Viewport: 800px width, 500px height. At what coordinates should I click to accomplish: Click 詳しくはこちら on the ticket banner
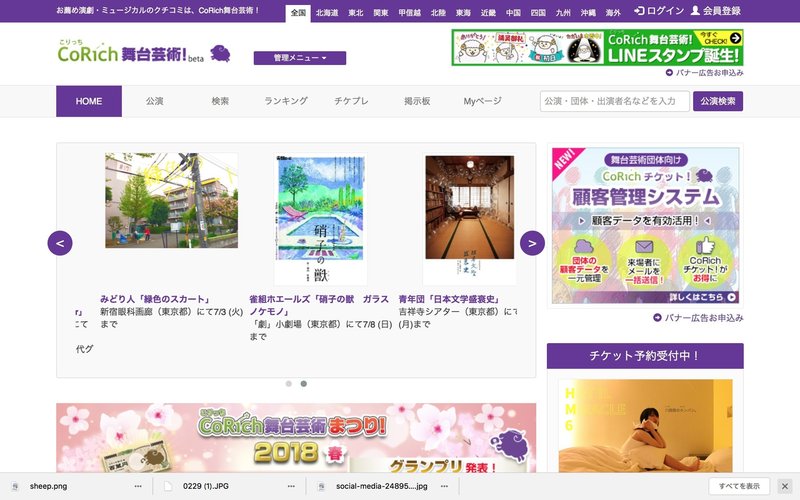click(702, 297)
